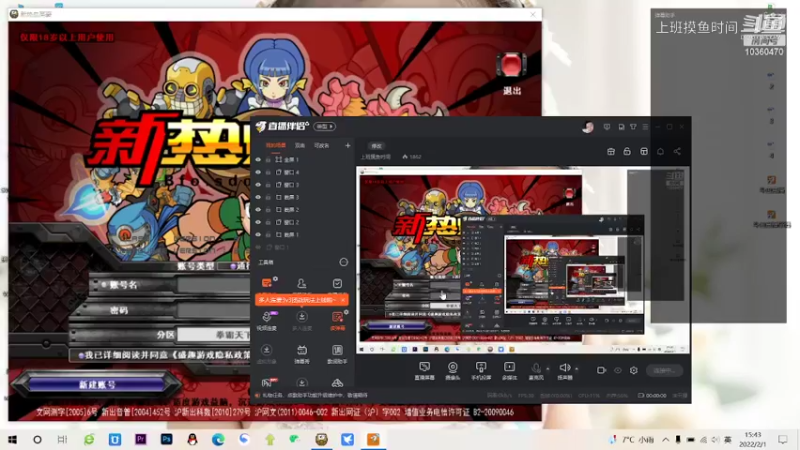This screenshot has height=450, width=800.
Task: Click the share icon above the preview
Action: coord(677,152)
